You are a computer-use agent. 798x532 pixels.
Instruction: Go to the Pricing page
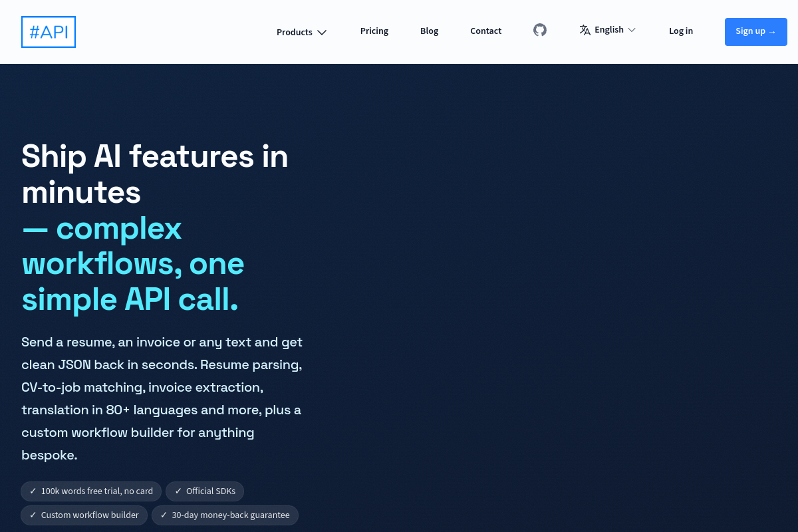[374, 31]
